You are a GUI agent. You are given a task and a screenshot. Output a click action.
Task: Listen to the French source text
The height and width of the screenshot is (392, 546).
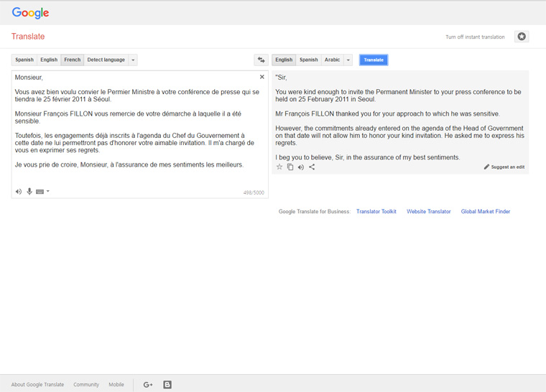[19, 192]
